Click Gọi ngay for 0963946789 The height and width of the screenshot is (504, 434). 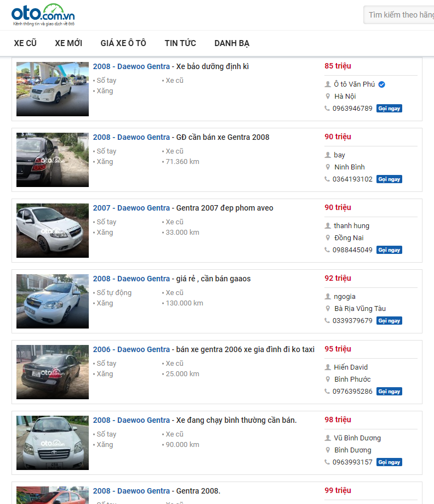point(389,109)
